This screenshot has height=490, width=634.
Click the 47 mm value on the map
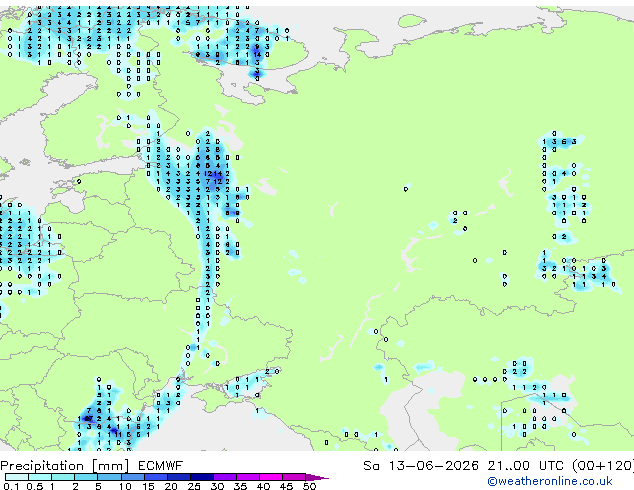(x=89, y=418)
